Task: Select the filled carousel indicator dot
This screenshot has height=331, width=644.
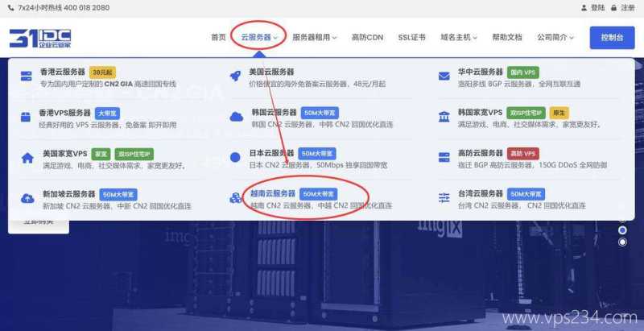Action: pos(622,230)
